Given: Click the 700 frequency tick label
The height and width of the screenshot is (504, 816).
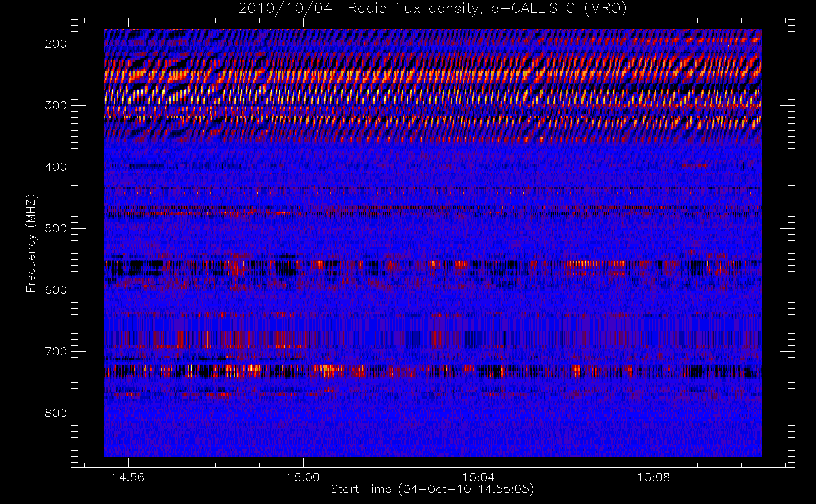Looking at the screenshot, I should click(x=56, y=351).
